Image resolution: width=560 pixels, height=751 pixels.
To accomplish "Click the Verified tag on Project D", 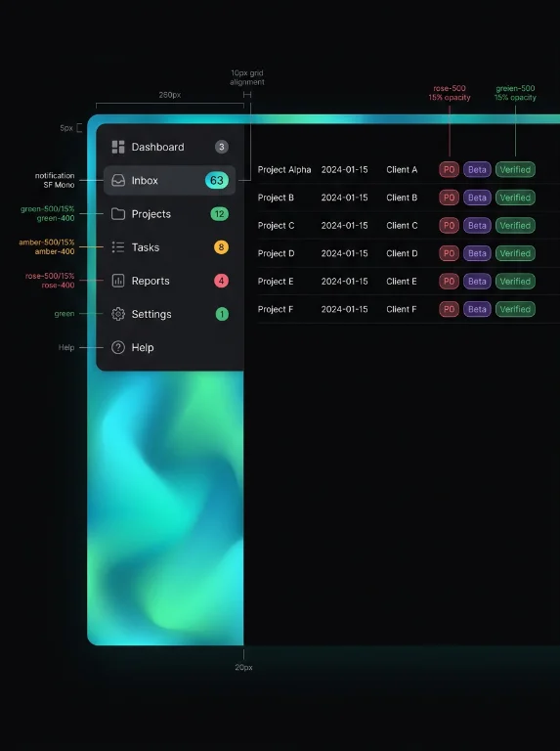I will coord(515,253).
